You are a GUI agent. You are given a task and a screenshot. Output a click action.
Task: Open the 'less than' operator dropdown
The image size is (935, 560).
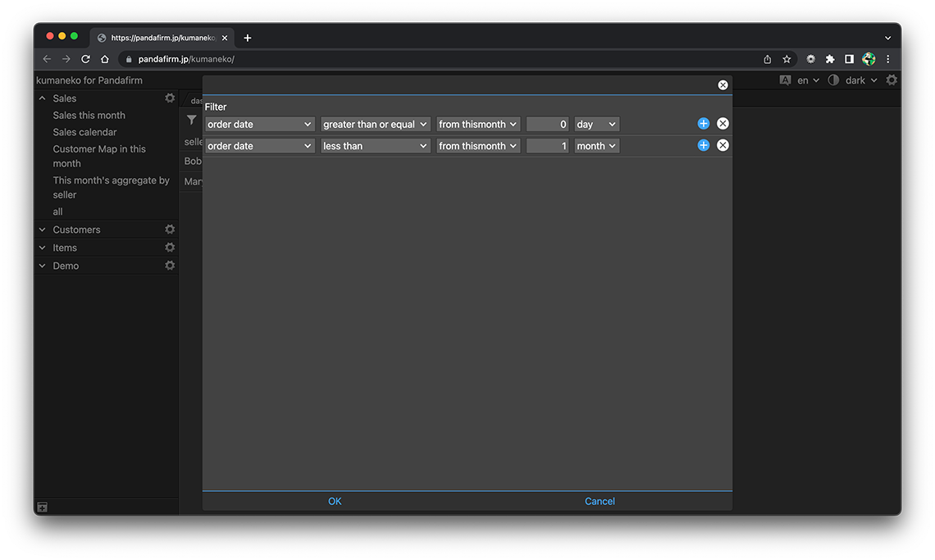375,146
